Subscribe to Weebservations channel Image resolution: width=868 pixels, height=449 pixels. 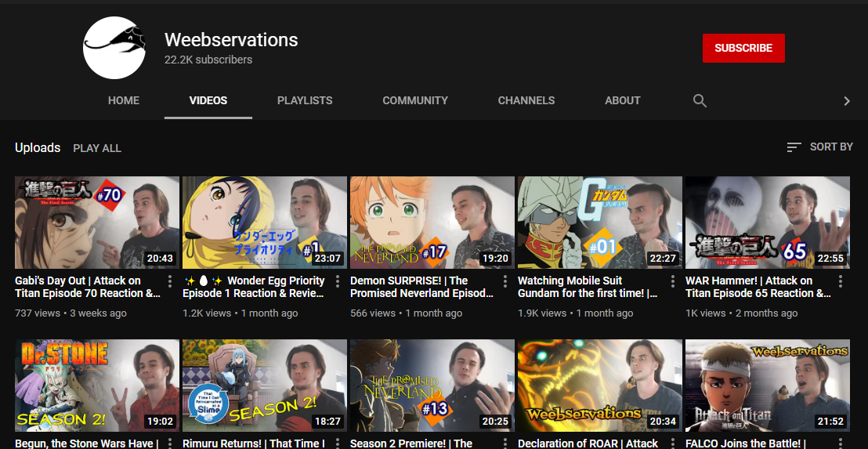743,48
